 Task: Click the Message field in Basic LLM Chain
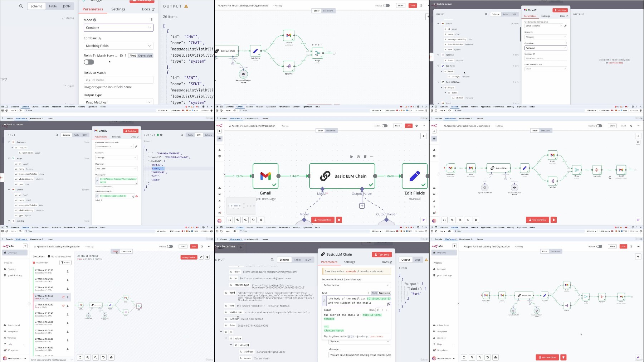tap(360, 355)
